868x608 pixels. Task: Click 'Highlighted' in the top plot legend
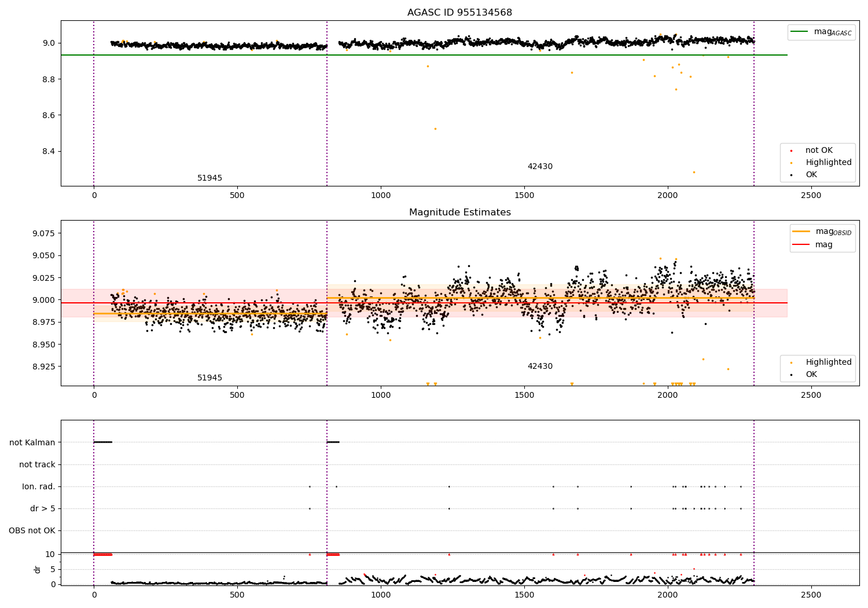pos(829,163)
